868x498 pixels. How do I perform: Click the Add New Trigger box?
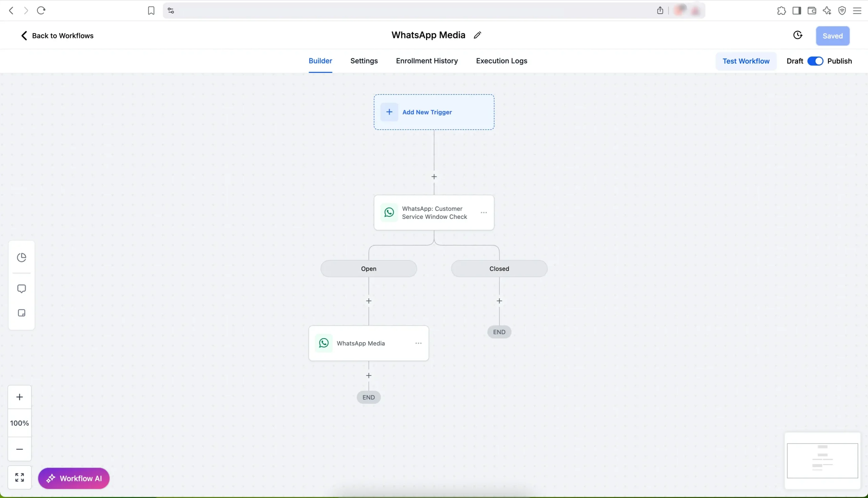[434, 112]
